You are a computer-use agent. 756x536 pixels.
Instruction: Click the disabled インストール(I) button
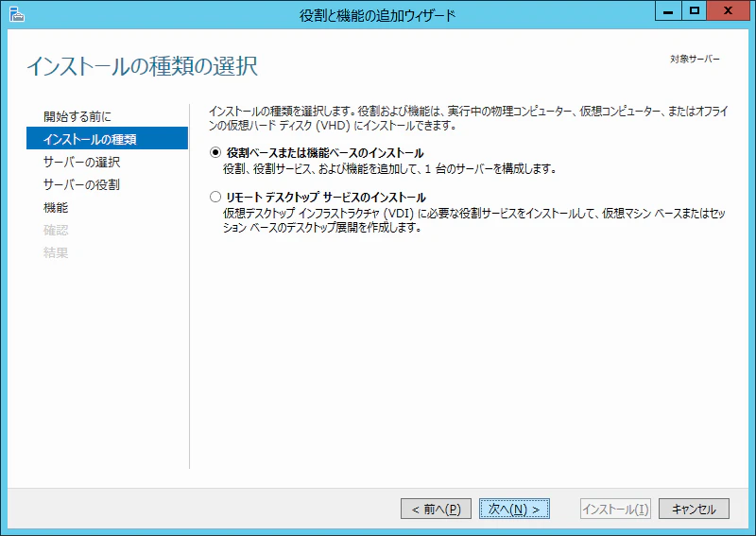click(x=616, y=509)
